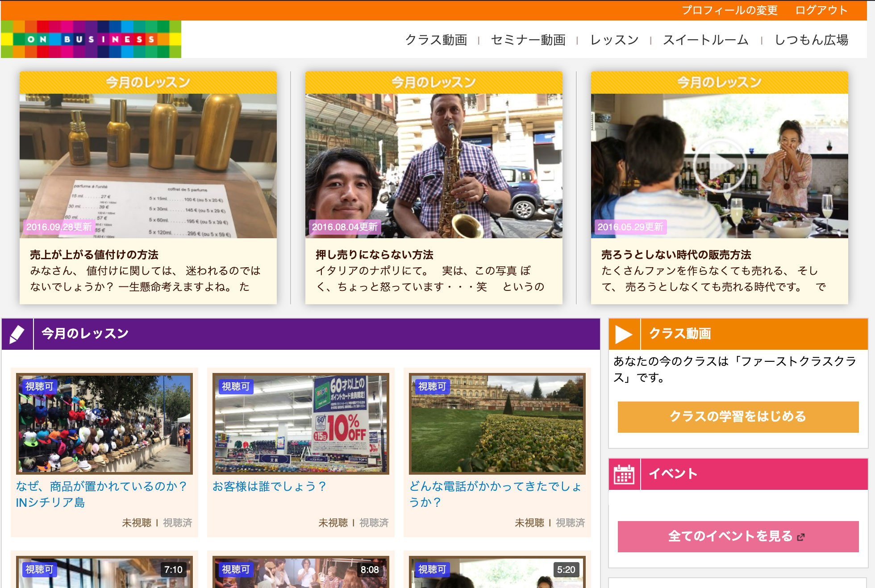Go to the レッスン menu item

click(614, 40)
